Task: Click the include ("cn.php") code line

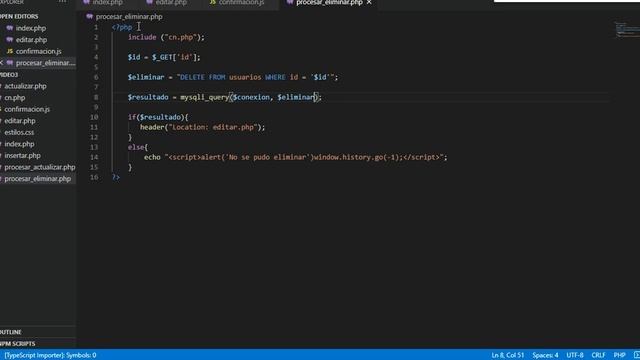Action: tap(166, 37)
